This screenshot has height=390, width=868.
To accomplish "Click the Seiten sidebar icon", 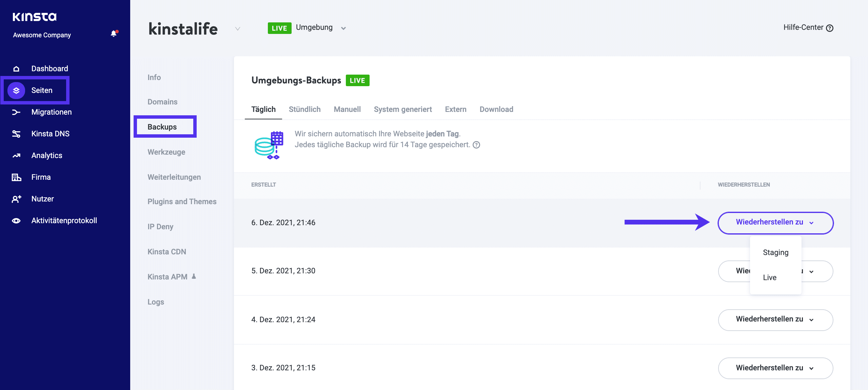I will [x=16, y=90].
